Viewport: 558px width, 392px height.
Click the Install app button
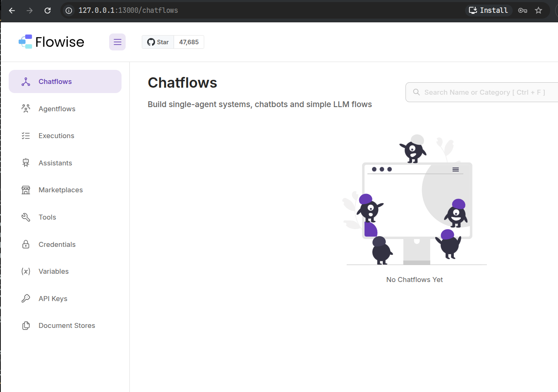coord(489,10)
